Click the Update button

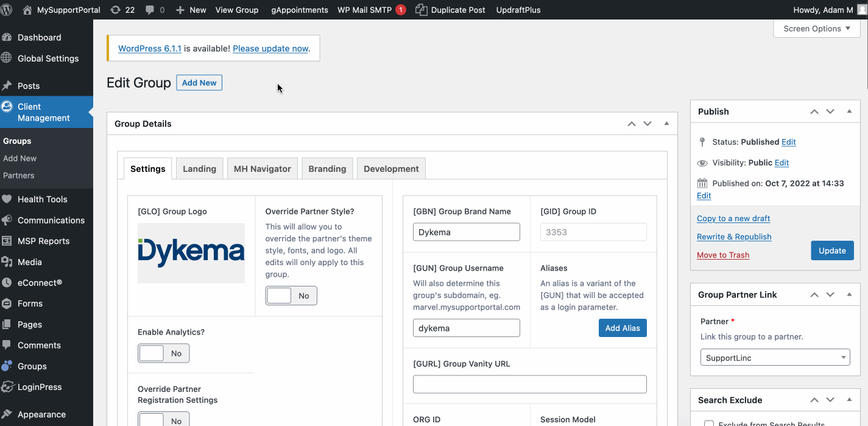[x=832, y=250]
